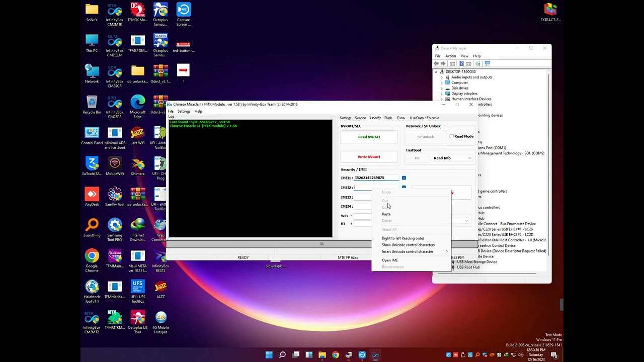Open the UserData / Forensic tab
644x362 pixels.
coord(424,118)
